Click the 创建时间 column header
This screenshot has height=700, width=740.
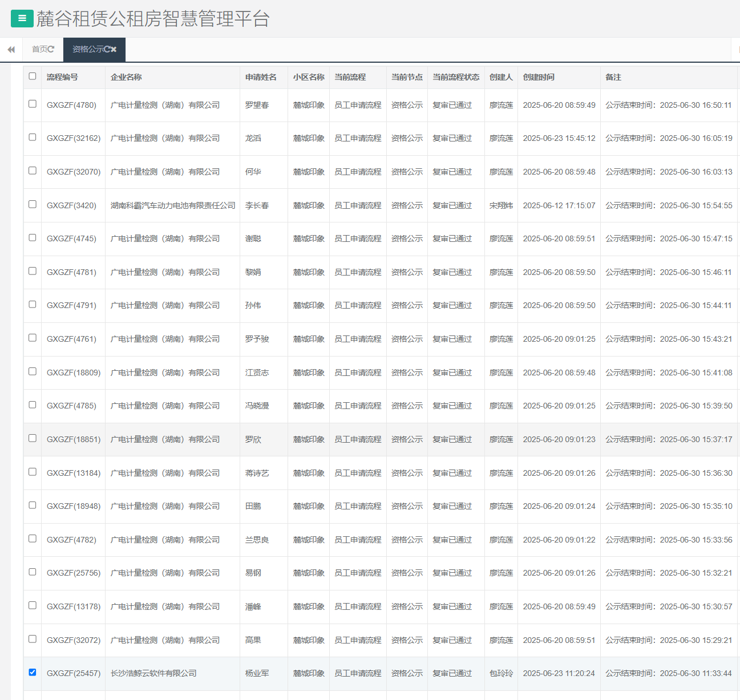click(x=538, y=77)
